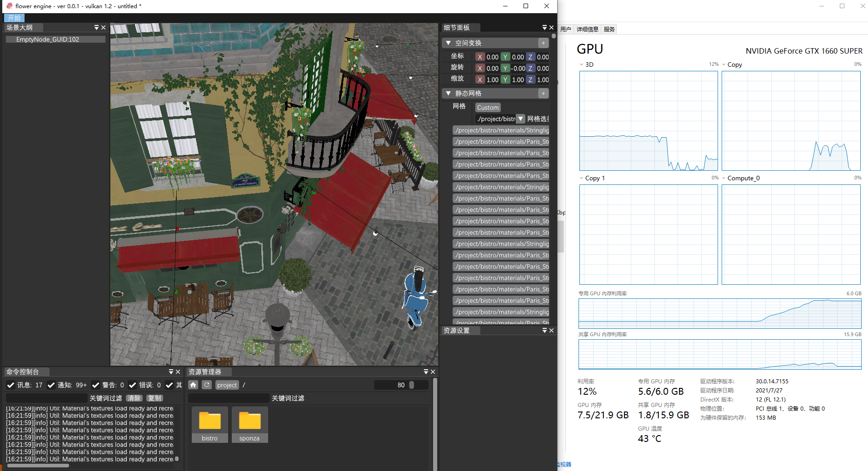Viewport: 868px width, 471px height.
Task: Switch to the 详细信息 tab in Task Manager
Action: (x=587, y=30)
